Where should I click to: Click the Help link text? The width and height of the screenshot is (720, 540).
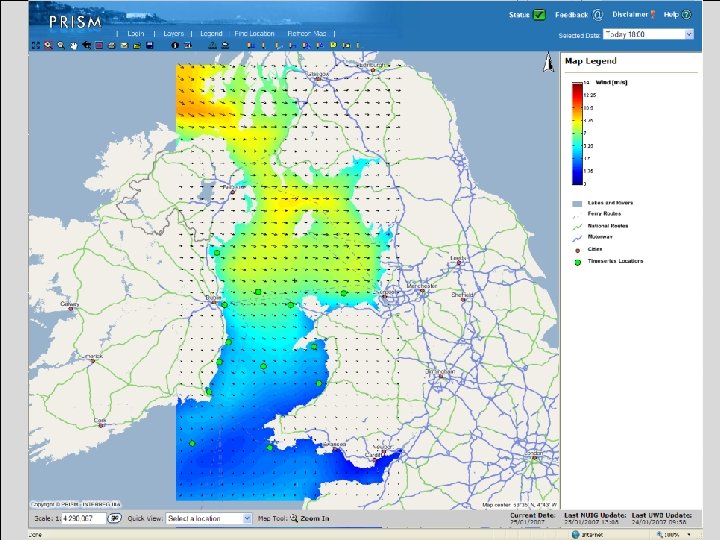(x=671, y=14)
